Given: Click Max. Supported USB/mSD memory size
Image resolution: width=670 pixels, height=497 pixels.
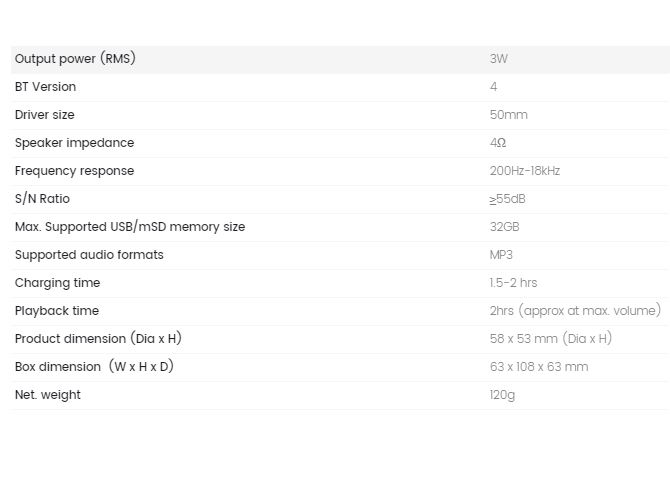Looking at the screenshot, I should 130,226.
